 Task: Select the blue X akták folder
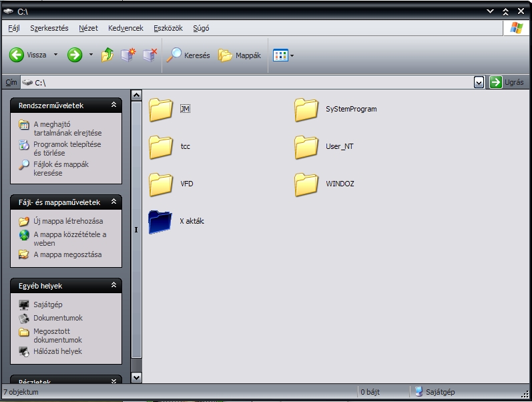click(x=160, y=222)
